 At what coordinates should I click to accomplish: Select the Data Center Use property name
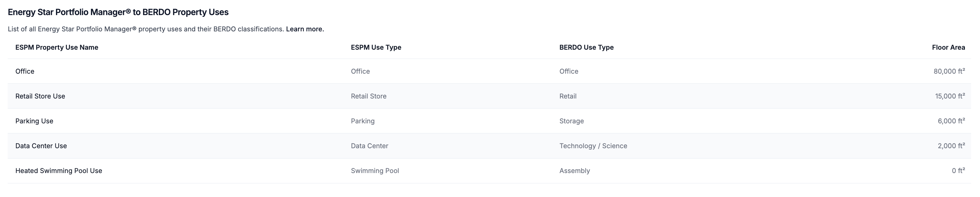click(41, 146)
